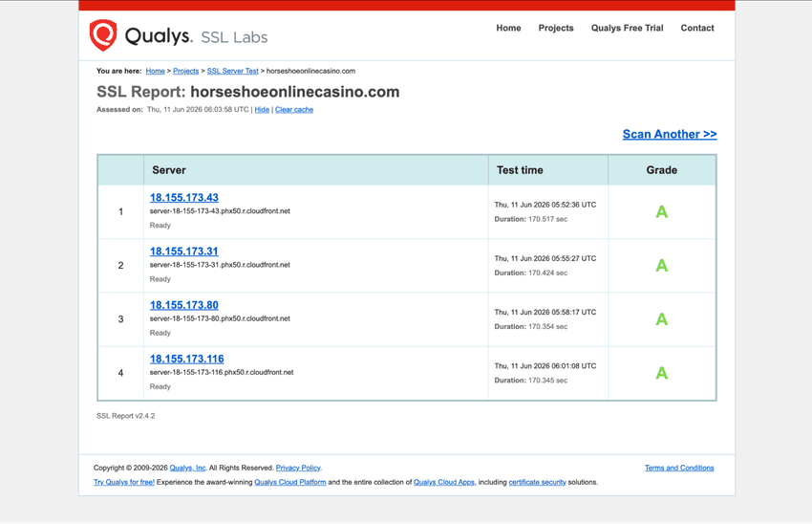Open the Contact navigation menu item

(697, 28)
